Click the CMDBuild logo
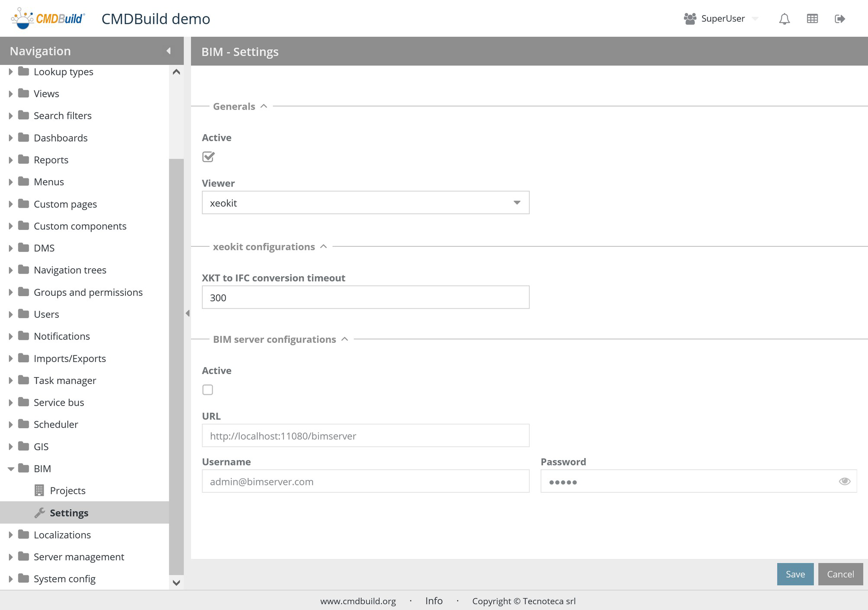 [48, 19]
